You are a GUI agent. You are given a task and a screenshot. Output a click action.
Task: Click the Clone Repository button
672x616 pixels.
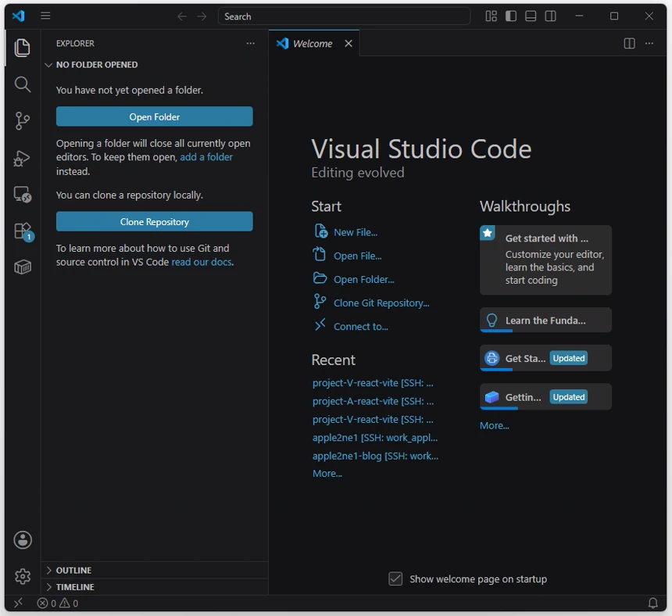click(x=154, y=222)
